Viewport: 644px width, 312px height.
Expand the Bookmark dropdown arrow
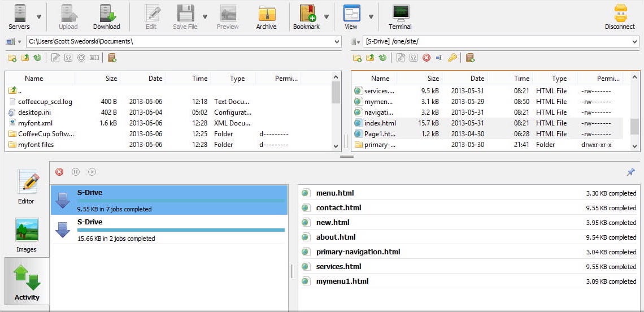click(327, 17)
